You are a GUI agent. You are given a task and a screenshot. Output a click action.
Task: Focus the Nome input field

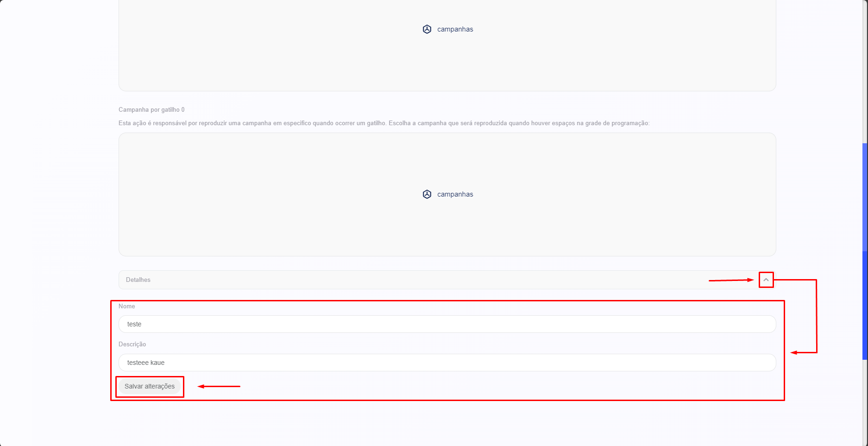(447, 324)
